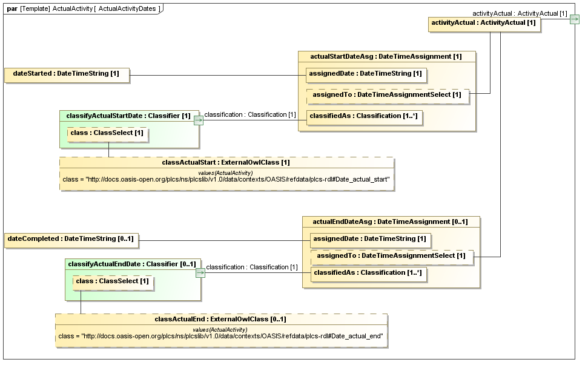Select the ActualActivity diagram title tab

click(84, 8)
